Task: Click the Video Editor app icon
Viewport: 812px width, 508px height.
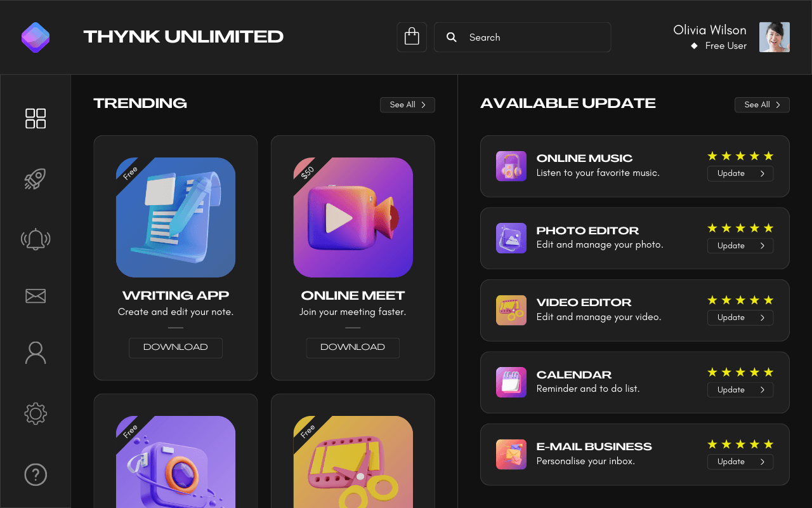Action: [x=511, y=311]
